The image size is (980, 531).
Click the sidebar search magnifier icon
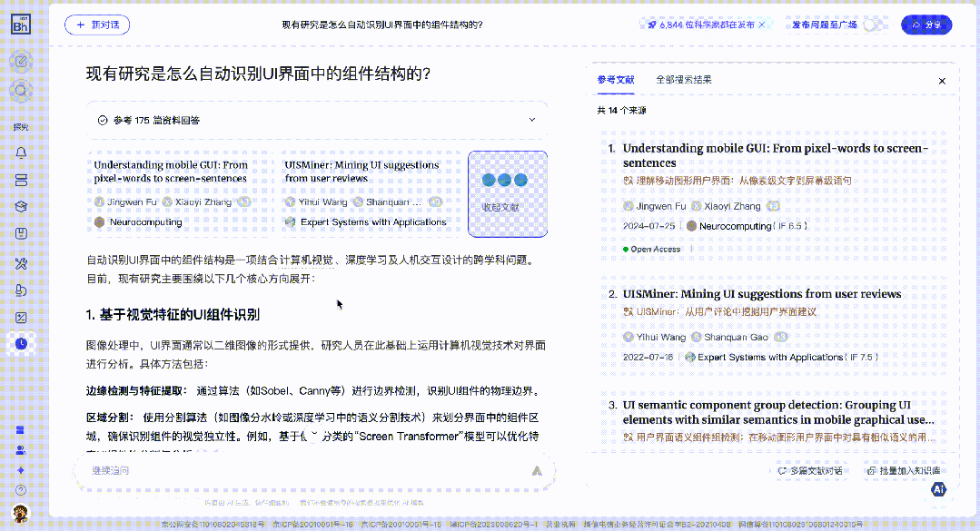(x=21, y=91)
